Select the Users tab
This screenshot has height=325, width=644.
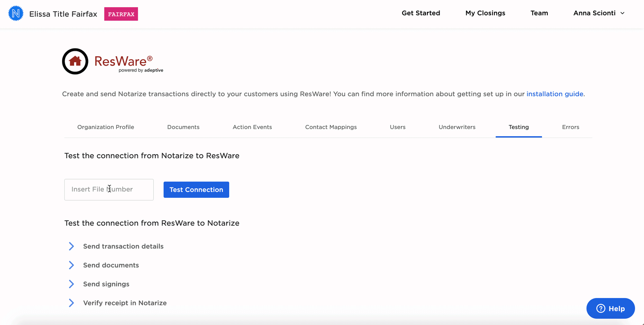pos(398,127)
